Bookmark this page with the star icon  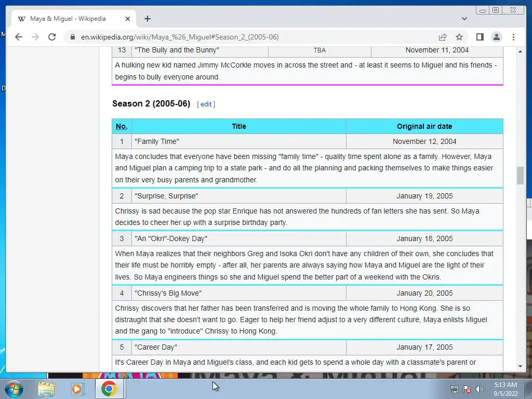click(459, 37)
